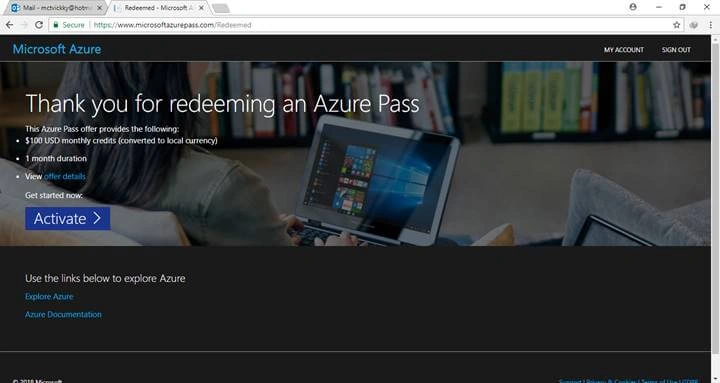Open the Azure Documentation link
720x383 pixels.
pos(63,315)
